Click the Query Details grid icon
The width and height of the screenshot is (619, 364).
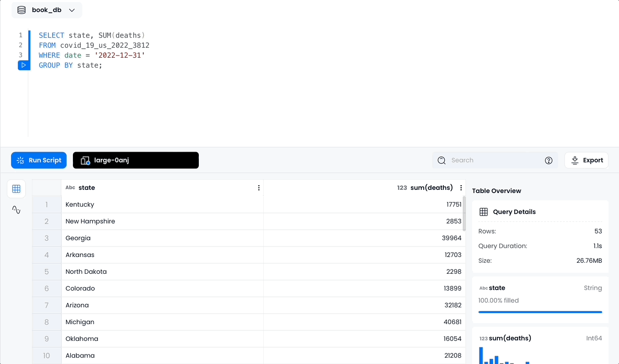(484, 212)
